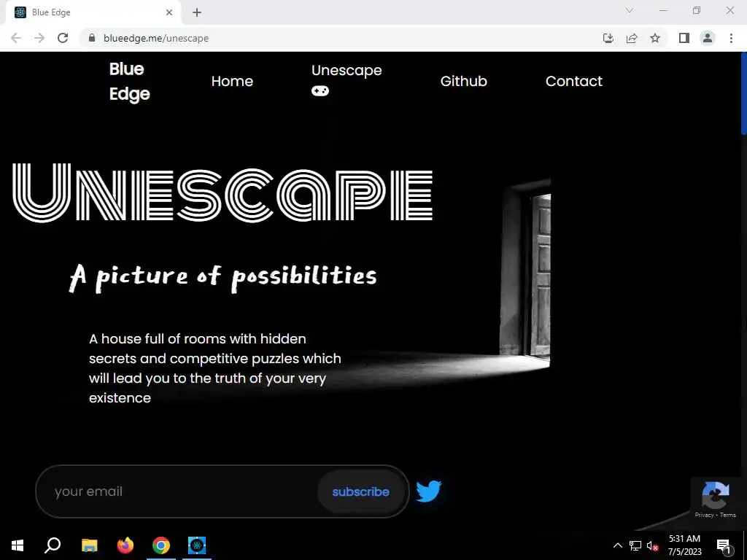Open Firefox from the taskbar
Screen dimensions: 747x560
pyautogui.click(x=125, y=545)
